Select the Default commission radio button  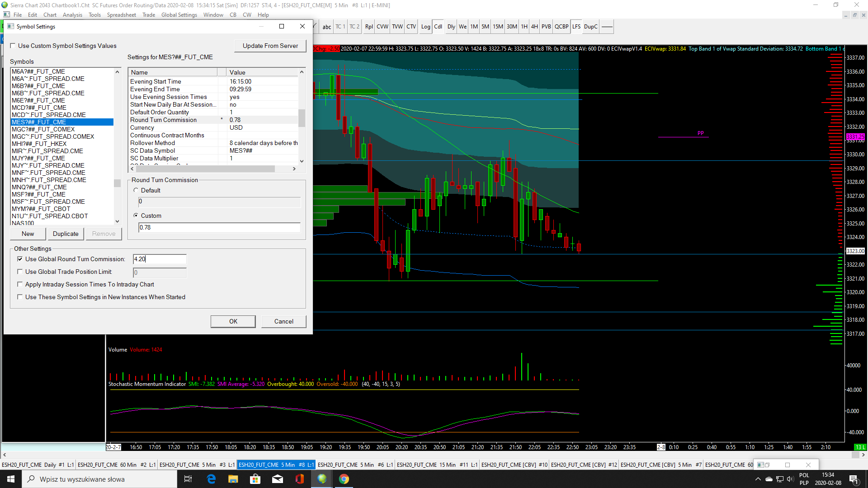tap(136, 190)
